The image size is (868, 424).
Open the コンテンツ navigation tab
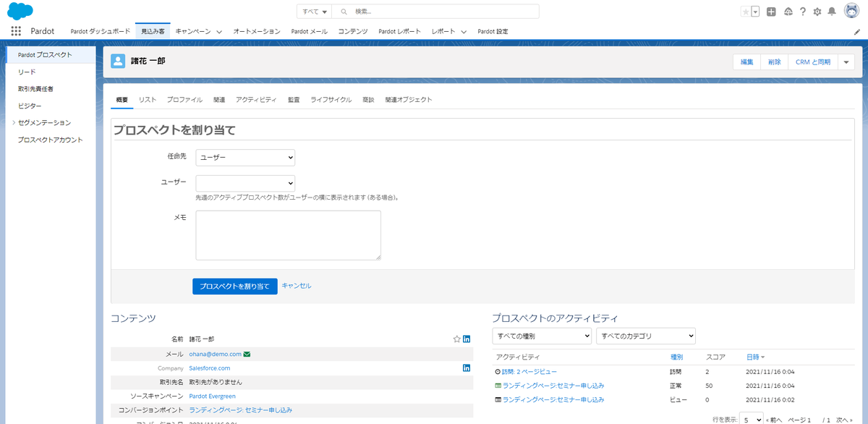point(353,31)
